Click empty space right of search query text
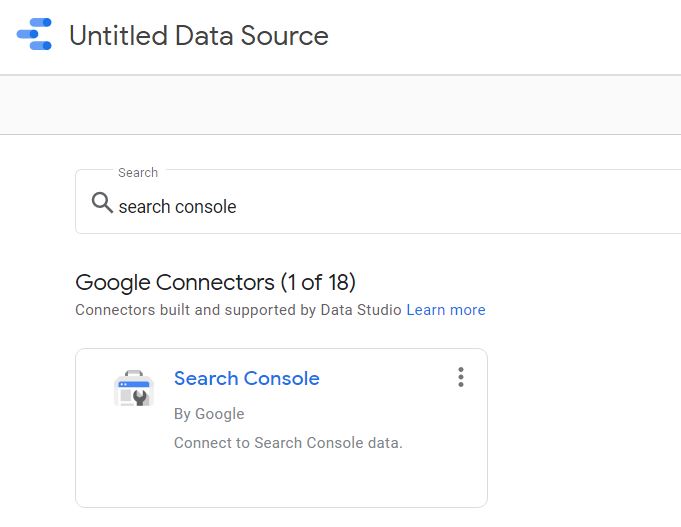Image resolution: width=681 pixels, height=527 pixels. (x=456, y=207)
